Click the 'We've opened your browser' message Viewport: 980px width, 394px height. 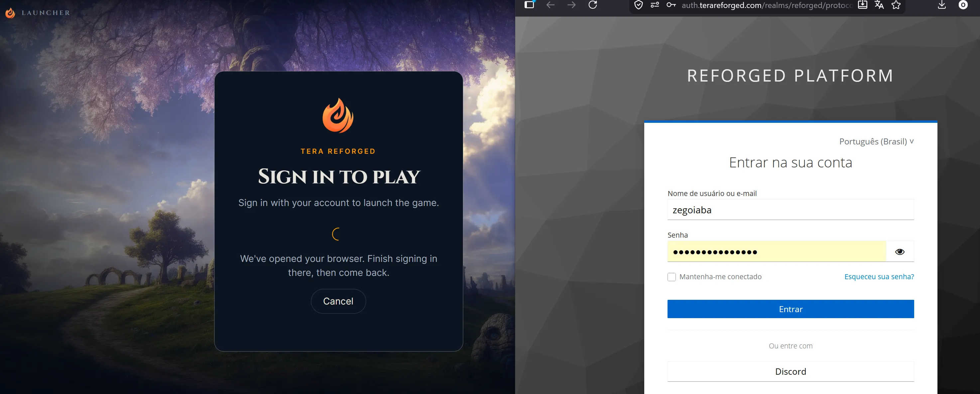pos(339,266)
